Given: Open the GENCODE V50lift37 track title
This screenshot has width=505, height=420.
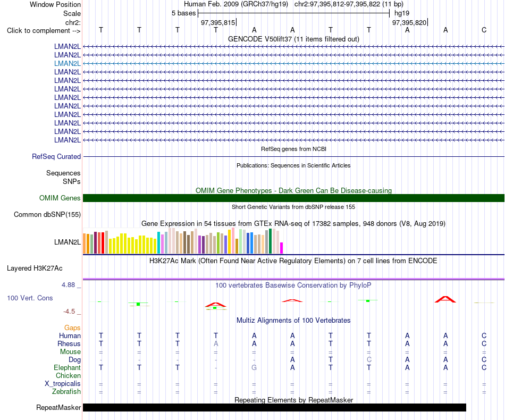Looking at the screenshot, I should click(293, 39).
